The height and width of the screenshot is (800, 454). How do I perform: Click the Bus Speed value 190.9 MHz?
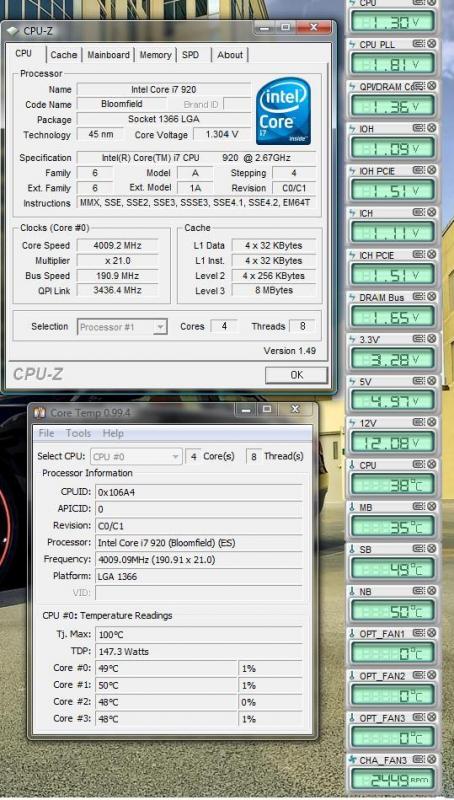tap(117, 276)
